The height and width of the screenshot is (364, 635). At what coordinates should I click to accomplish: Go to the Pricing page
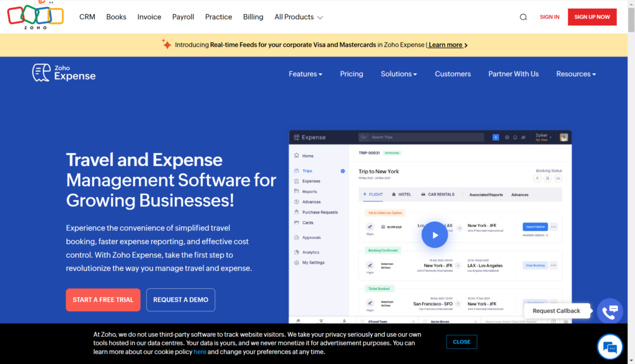pyautogui.click(x=352, y=74)
